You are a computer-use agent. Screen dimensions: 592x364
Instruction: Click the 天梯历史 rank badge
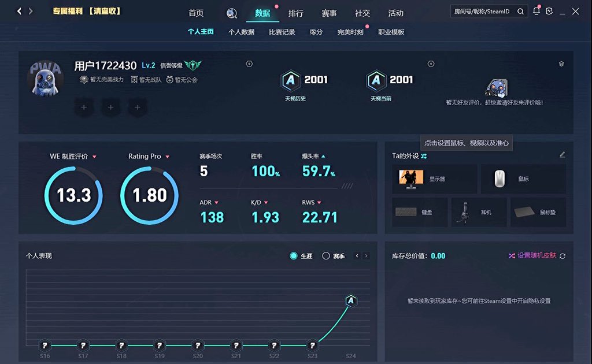291,80
